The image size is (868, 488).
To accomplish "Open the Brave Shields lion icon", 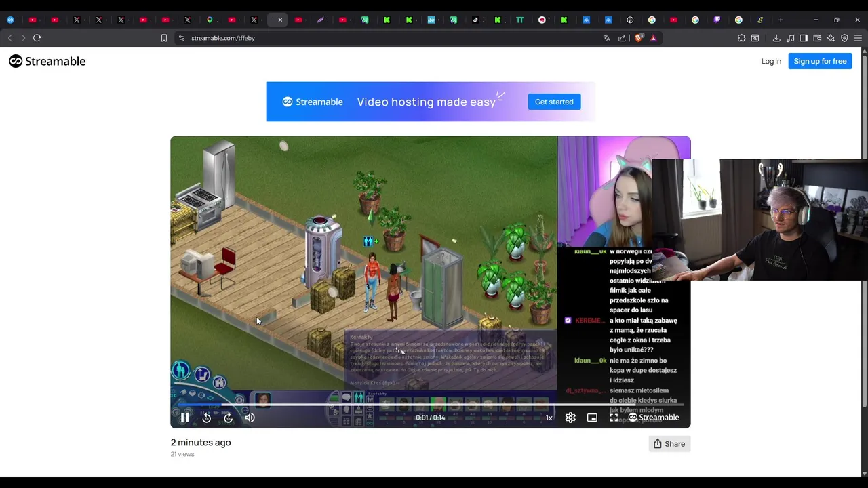I will pyautogui.click(x=638, y=38).
